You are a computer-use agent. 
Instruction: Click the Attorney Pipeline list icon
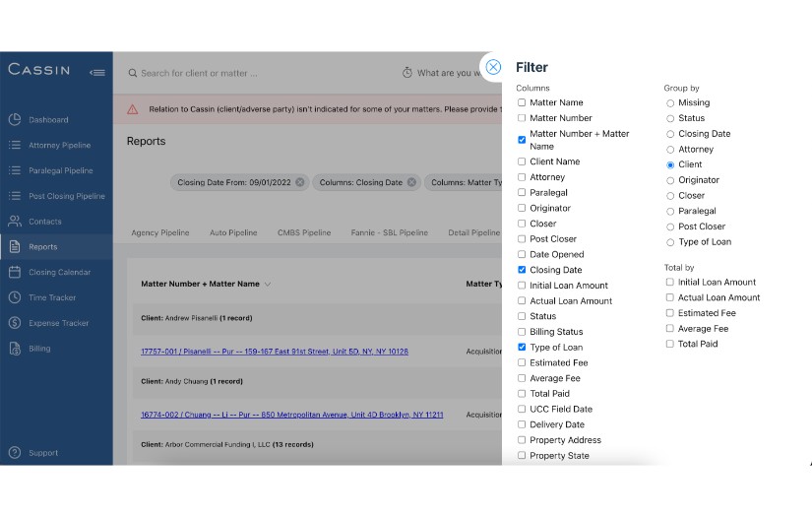[15, 145]
